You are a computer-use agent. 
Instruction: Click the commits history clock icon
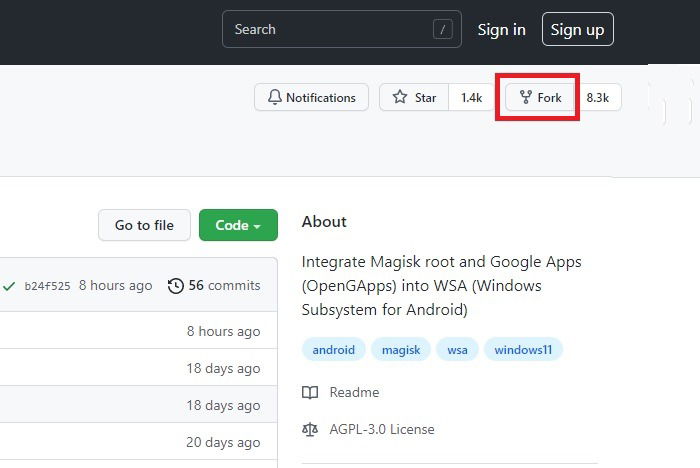pos(175,286)
